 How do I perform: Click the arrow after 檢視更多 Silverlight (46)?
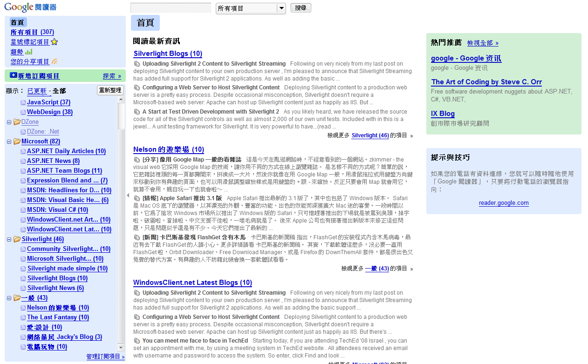(x=411, y=136)
